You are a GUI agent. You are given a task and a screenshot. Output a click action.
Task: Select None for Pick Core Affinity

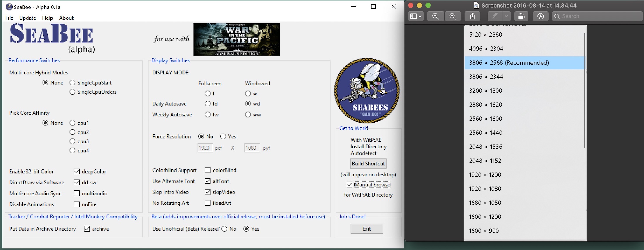click(53, 123)
